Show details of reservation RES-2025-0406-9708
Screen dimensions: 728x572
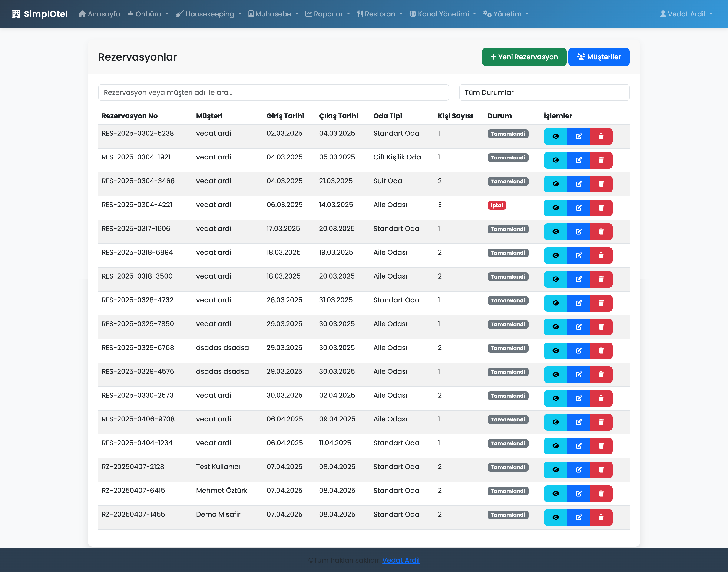555,422
